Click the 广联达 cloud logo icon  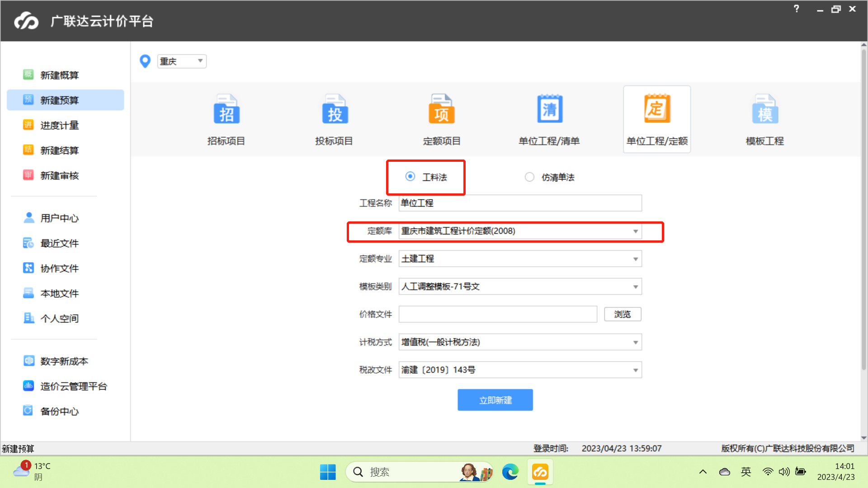(26, 21)
